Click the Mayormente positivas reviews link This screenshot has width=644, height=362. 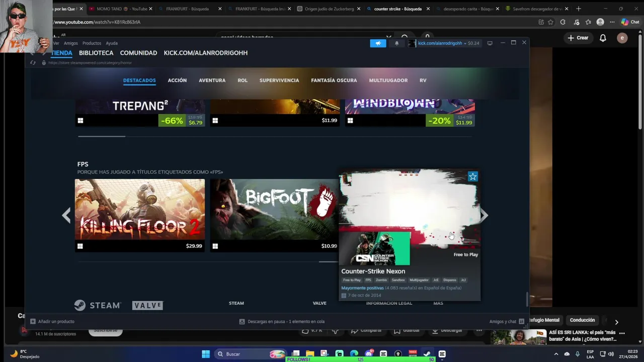pos(362,288)
